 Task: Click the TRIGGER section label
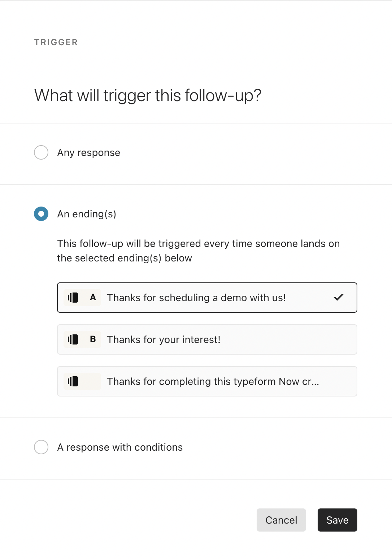click(x=56, y=42)
